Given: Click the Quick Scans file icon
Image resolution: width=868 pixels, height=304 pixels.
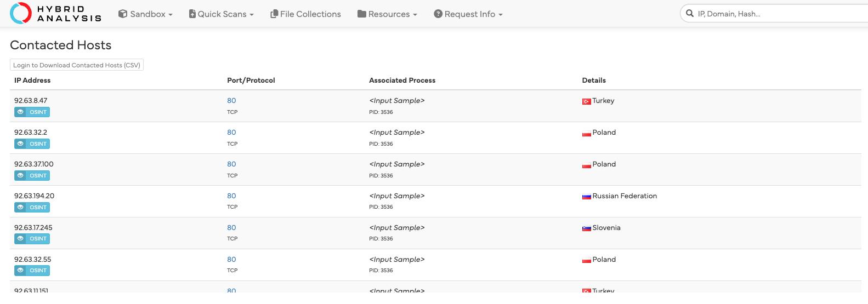Looking at the screenshot, I should pyautogui.click(x=192, y=14).
